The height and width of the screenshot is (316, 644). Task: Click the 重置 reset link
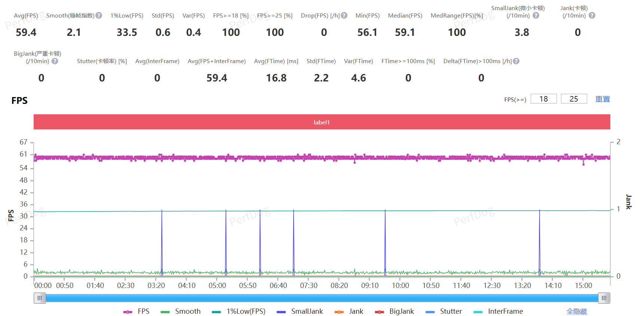click(602, 99)
